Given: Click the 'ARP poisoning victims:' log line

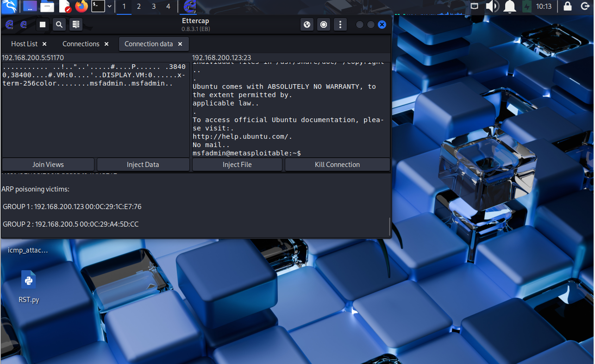Looking at the screenshot, I should (36, 189).
